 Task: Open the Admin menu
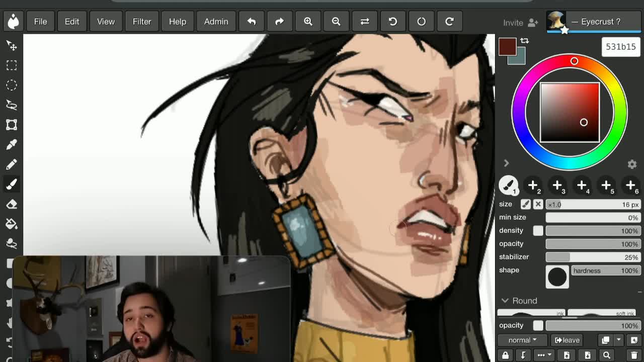[x=216, y=22]
